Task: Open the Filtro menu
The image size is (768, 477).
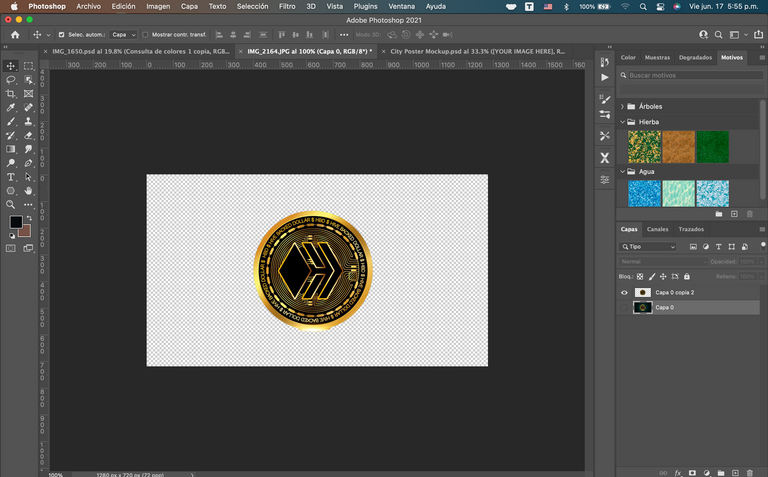Action: click(x=287, y=6)
